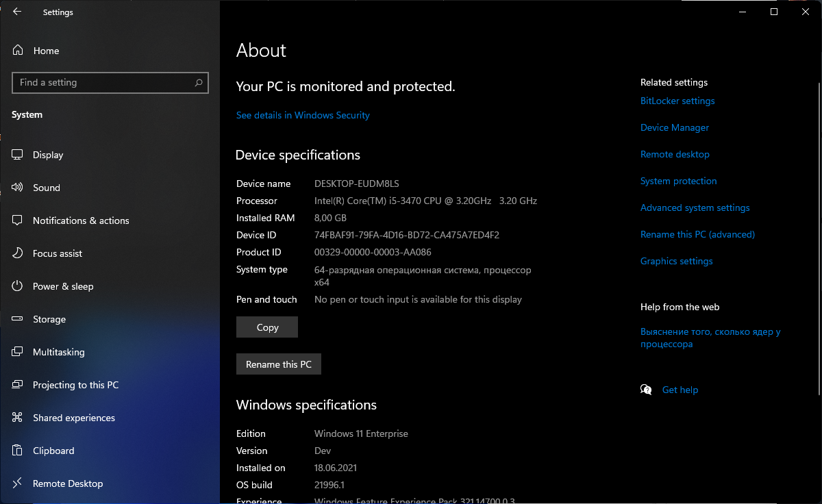Click the Display monitor icon
This screenshot has height=504, width=822.
pos(18,155)
